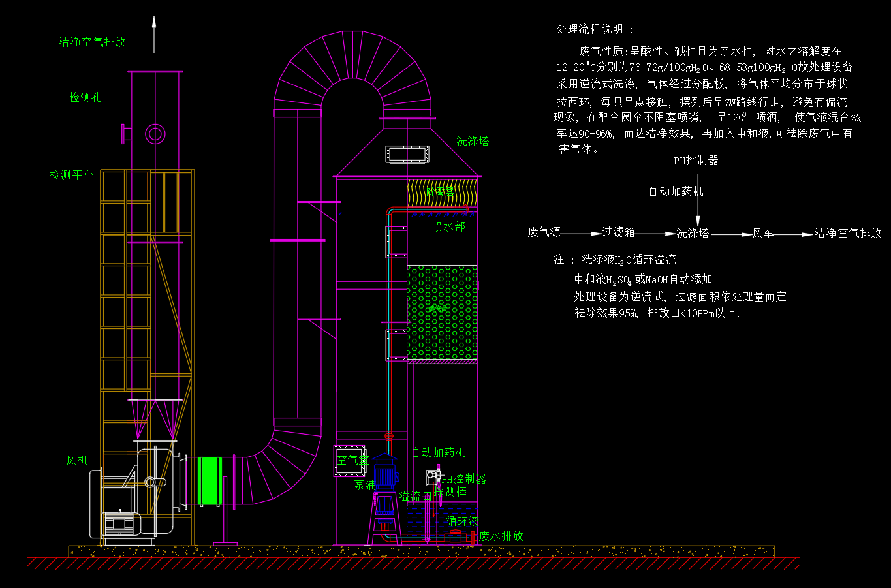Select 过滤箱 in the flow diagram

[617, 232]
